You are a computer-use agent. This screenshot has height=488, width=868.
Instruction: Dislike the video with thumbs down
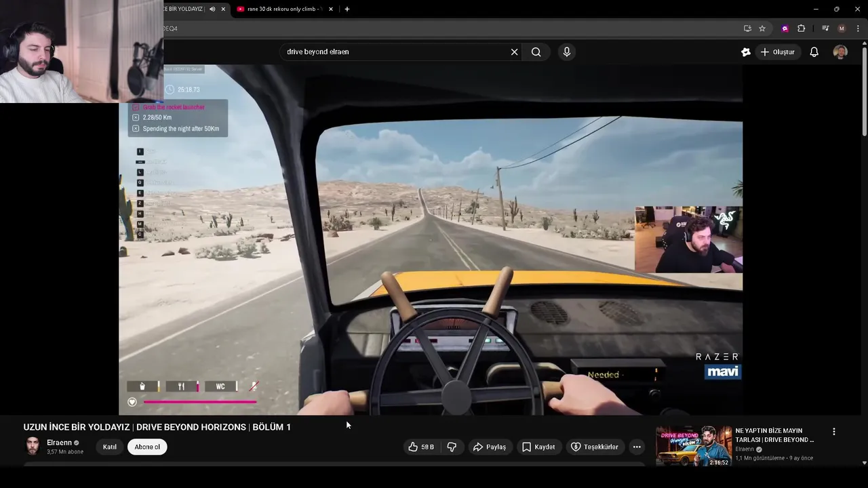point(452,447)
